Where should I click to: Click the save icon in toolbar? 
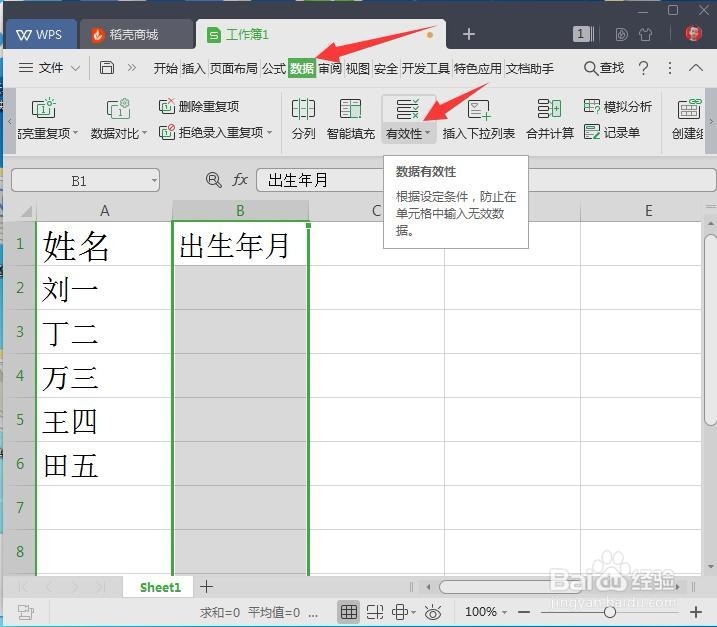click(x=107, y=68)
